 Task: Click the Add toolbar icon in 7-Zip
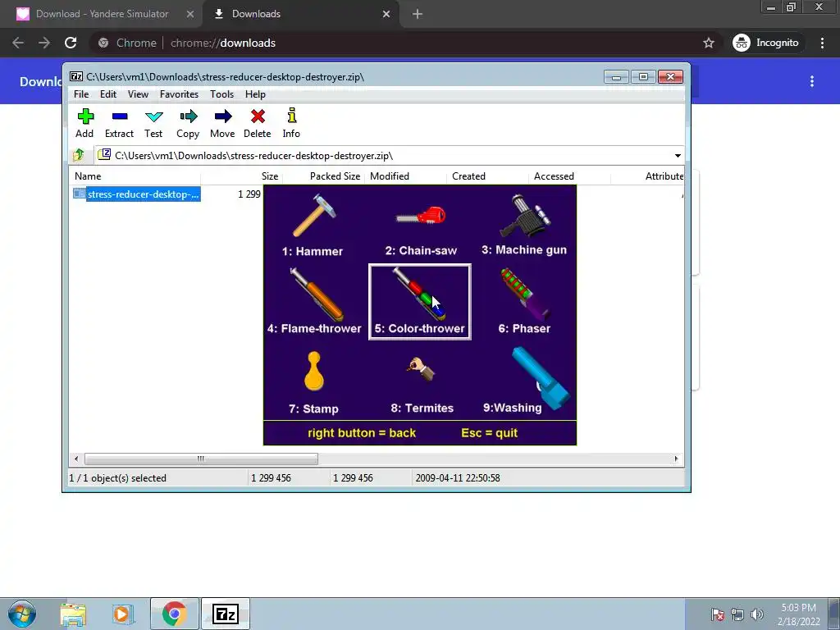[85, 123]
